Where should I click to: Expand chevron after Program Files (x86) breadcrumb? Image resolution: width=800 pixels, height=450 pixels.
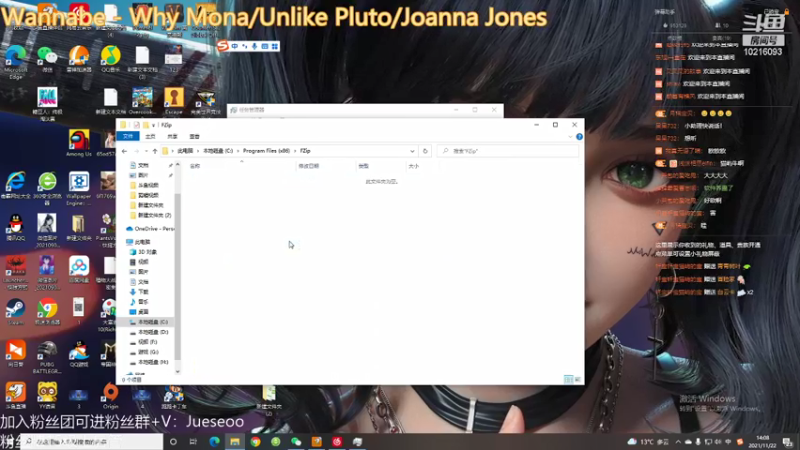click(295, 151)
